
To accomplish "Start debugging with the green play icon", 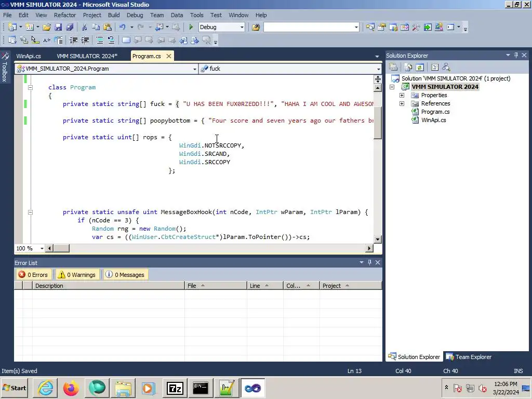I will pyautogui.click(x=191, y=27).
